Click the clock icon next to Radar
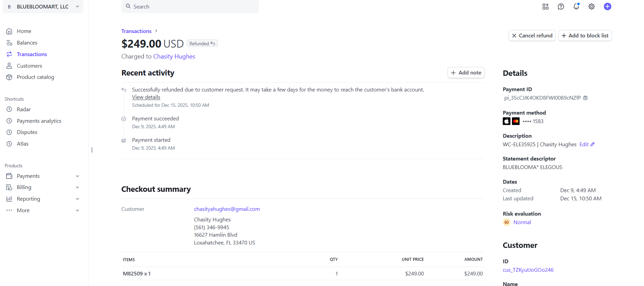644x286 pixels. coord(9,110)
